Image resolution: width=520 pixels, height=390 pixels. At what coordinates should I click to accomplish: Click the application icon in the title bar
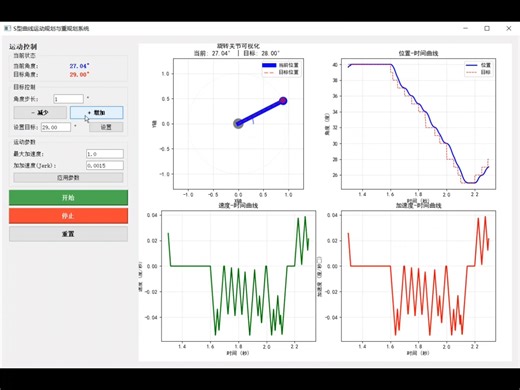coord(7,28)
